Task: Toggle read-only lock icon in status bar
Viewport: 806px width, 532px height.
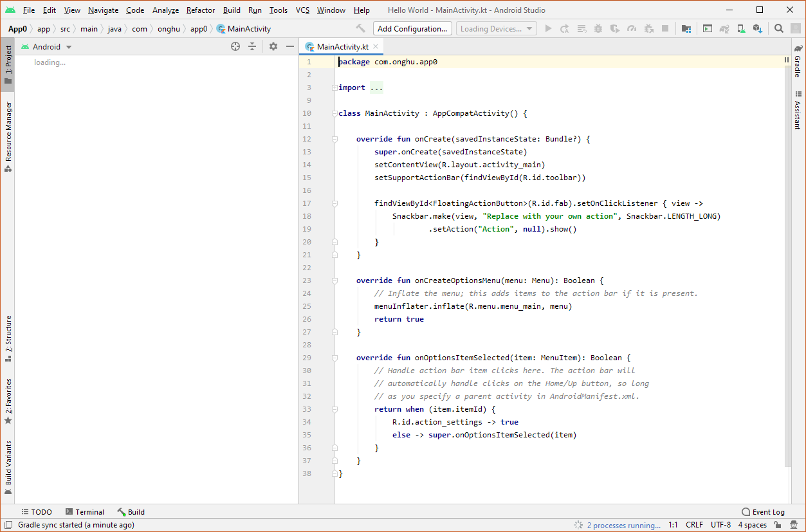Action: [x=777, y=525]
